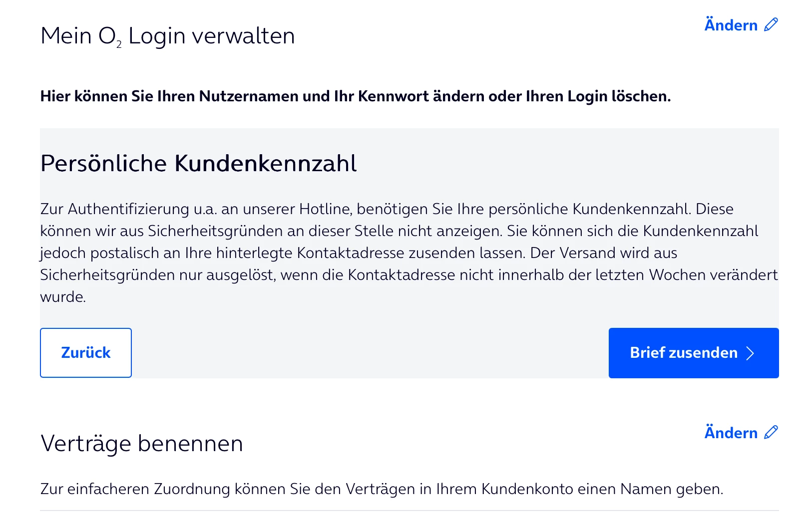Image resolution: width=812 pixels, height=526 pixels.
Task: Click the subscript 2 in the O2 heading
Action: [119, 45]
